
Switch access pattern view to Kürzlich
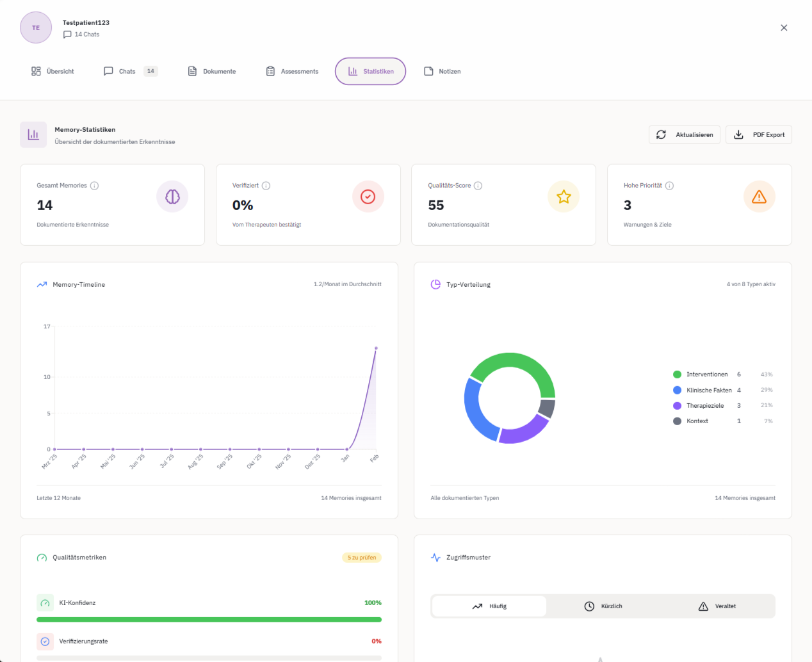602,606
